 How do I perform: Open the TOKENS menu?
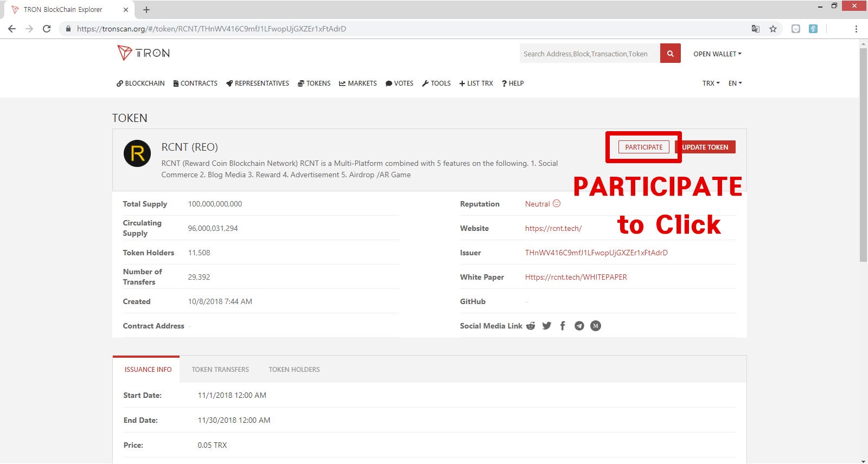tap(314, 83)
